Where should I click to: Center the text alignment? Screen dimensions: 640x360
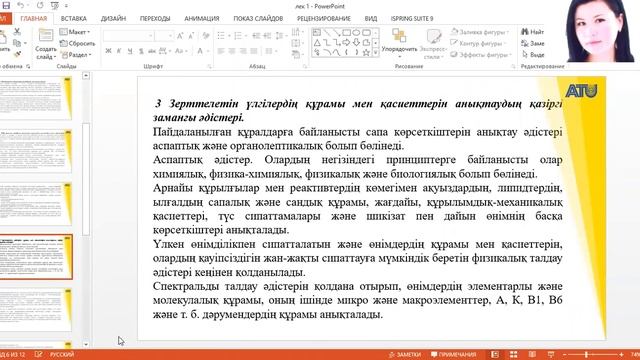point(232,51)
